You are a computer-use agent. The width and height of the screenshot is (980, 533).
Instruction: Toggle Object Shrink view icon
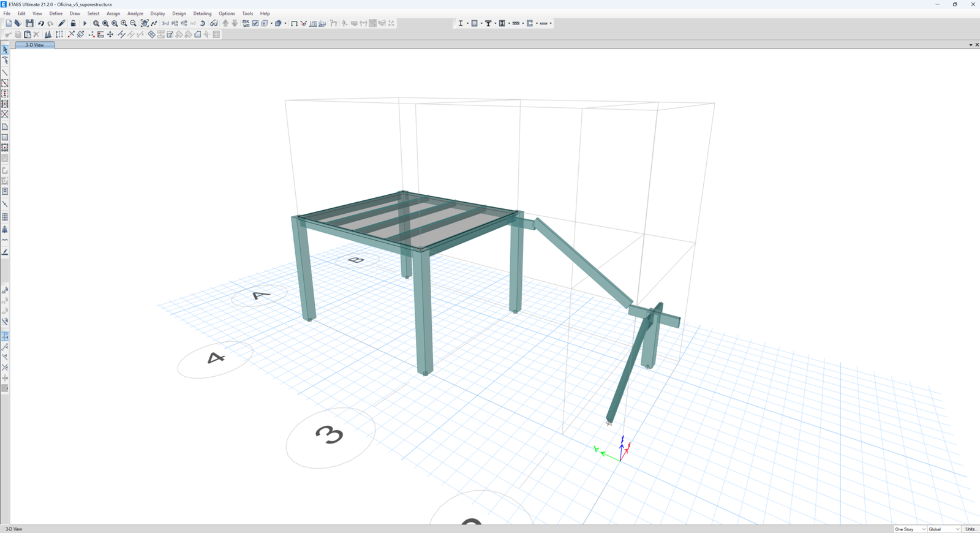pos(246,23)
